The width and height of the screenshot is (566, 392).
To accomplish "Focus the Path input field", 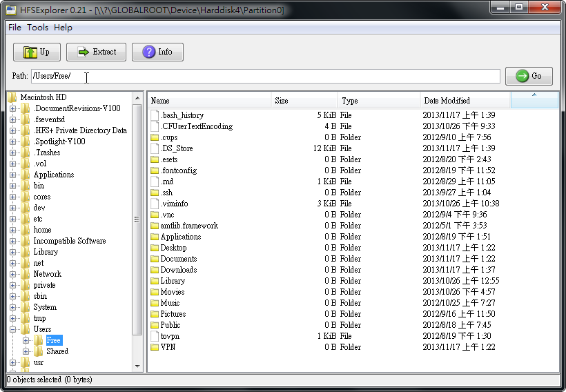I will point(266,76).
